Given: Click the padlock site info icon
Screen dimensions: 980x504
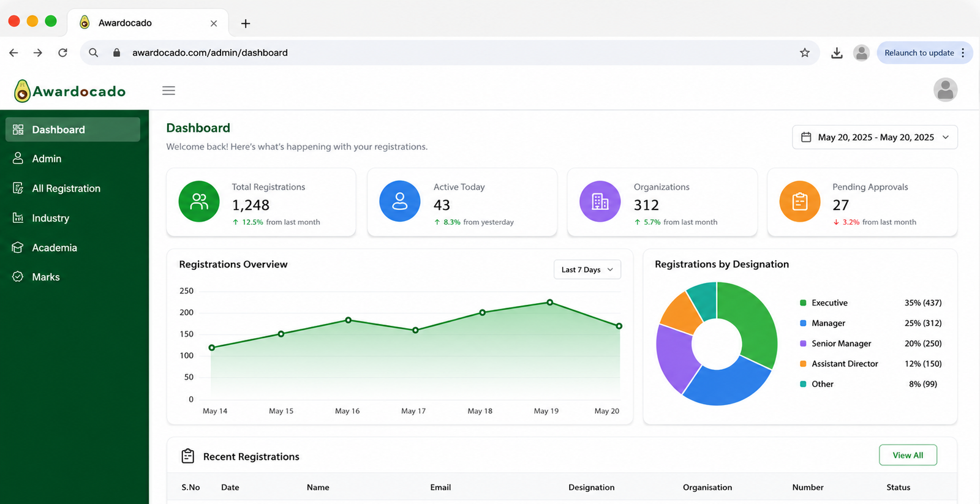Looking at the screenshot, I should click(116, 53).
